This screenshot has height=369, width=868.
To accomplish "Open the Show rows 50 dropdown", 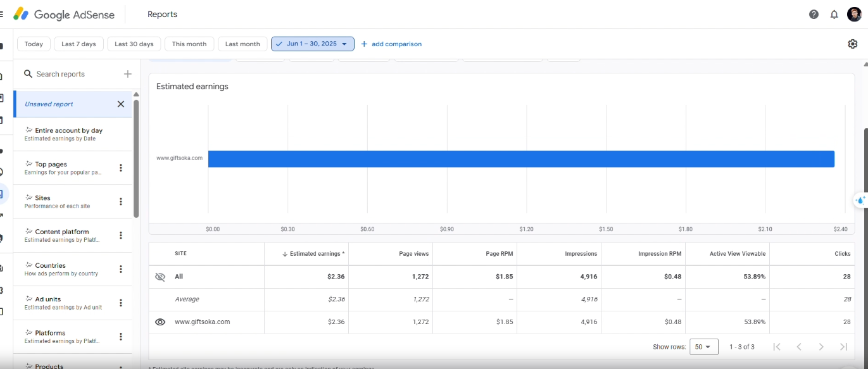I will tap(704, 346).
